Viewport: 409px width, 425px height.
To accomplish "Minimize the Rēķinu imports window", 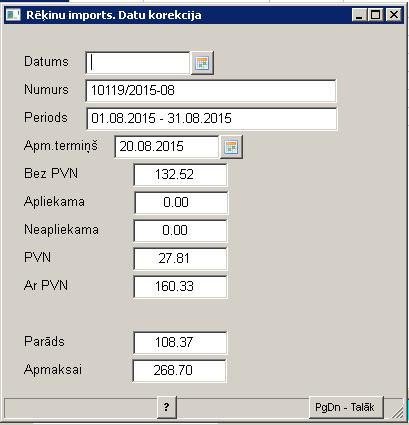I will [x=359, y=15].
